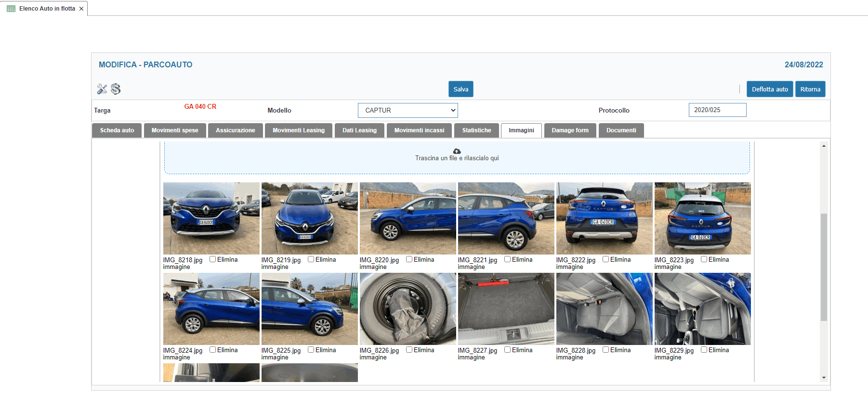Tick Elimina checkbox for IMG_8220.jpg

[x=409, y=259]
